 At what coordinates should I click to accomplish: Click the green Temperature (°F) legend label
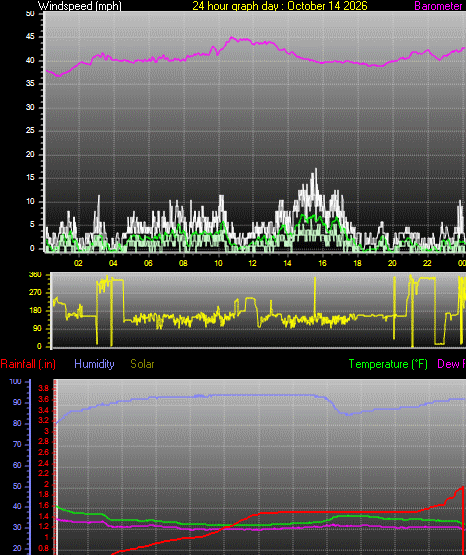(x=388, y=364)
